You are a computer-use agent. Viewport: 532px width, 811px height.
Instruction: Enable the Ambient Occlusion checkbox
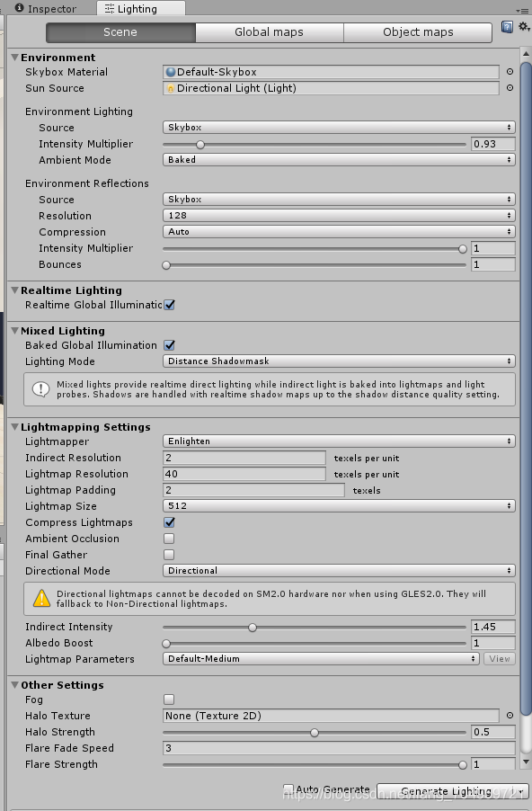(169, 539)
